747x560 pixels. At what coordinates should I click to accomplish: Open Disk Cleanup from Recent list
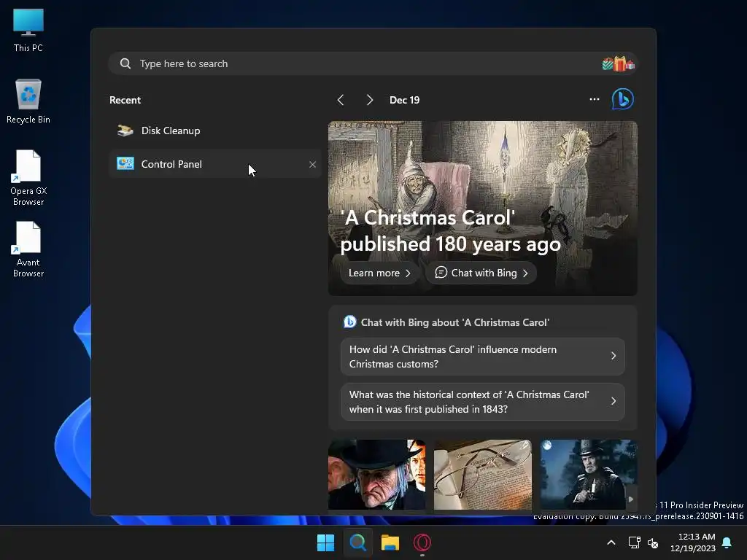[215, 131]
